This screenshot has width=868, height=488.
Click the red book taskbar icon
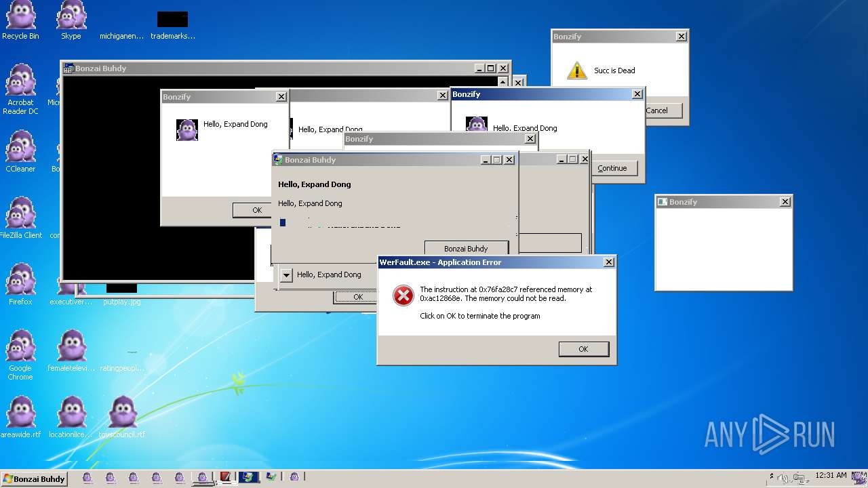pos(225,477)
